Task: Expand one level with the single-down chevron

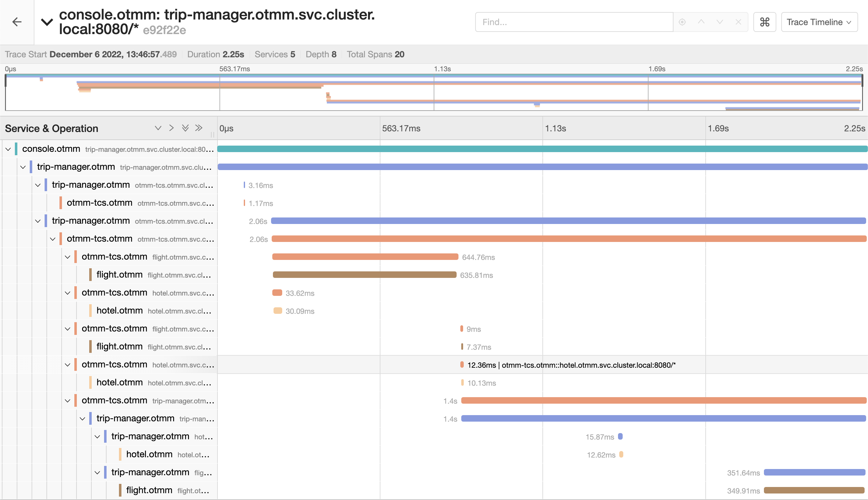Action: (x=158, y=128)
